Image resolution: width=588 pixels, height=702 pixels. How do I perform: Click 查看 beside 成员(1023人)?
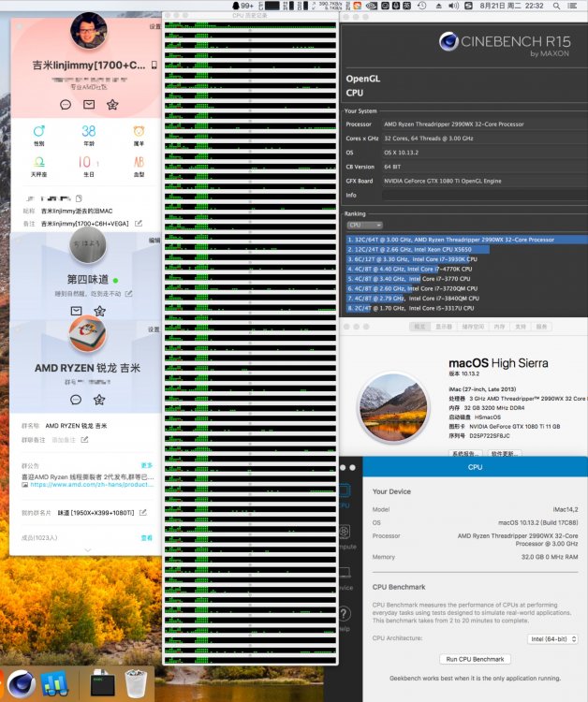(147, 537)
